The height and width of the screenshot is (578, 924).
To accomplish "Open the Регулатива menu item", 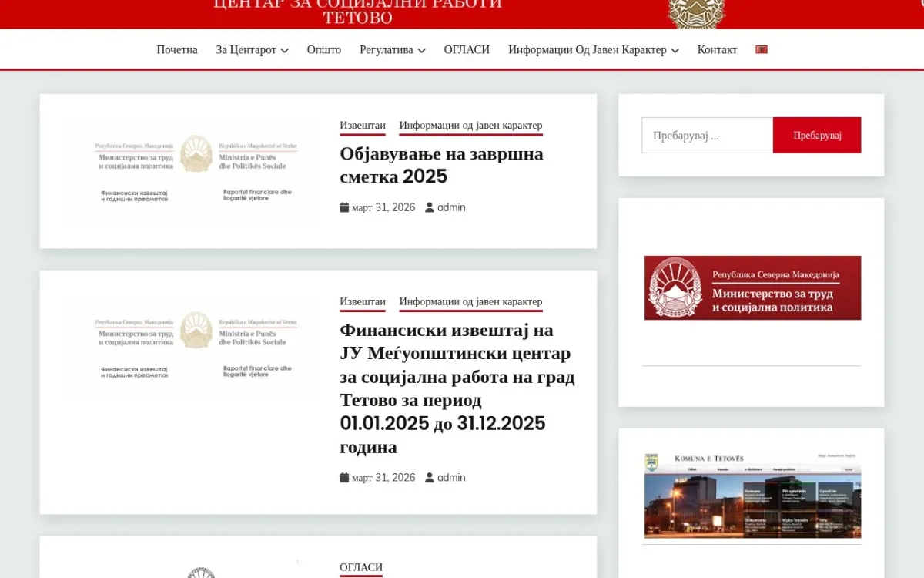I will [387, 49].
